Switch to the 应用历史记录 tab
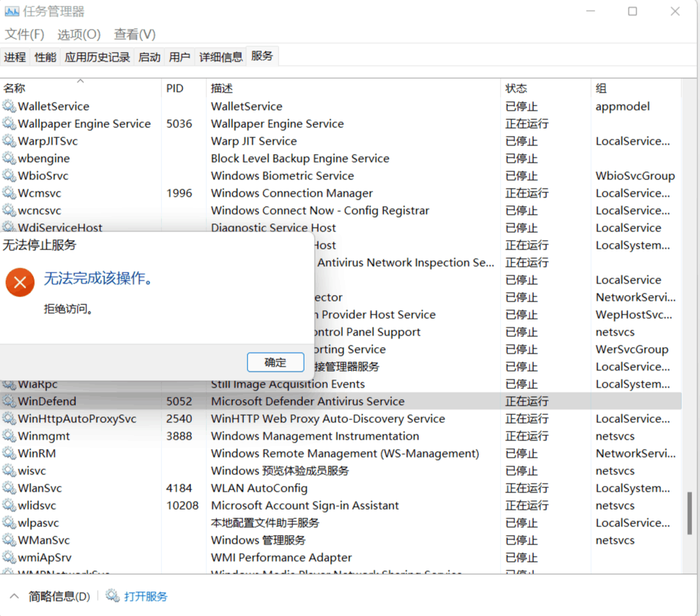The image size is (700, 616). pos(98,56)
